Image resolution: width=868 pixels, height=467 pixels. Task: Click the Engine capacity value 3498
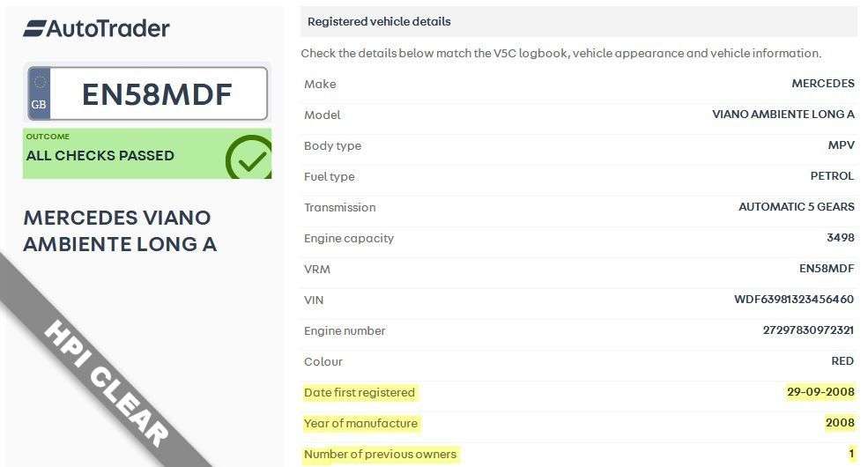[840, 238]
